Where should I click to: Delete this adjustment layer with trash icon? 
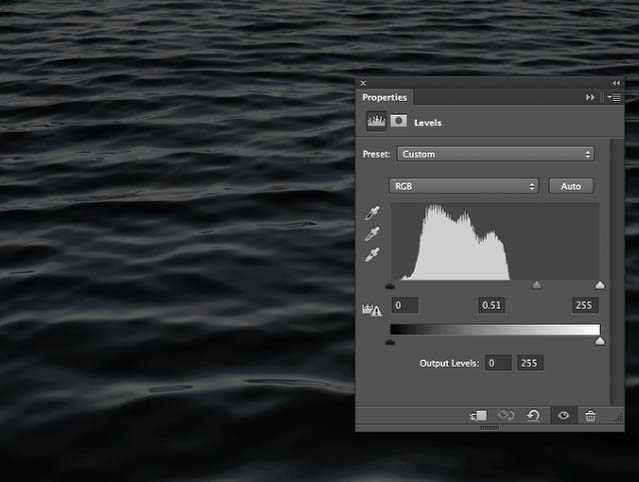pyautogui.click(x=590, y=416)
